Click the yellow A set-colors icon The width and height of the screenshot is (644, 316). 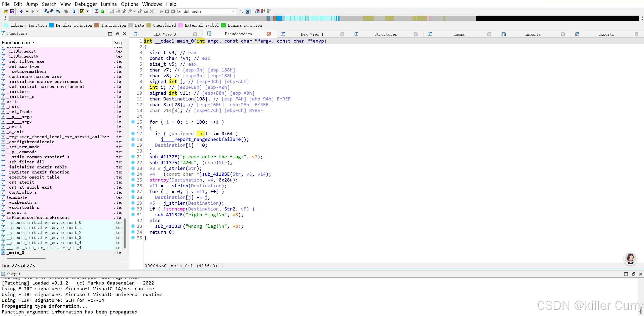pos(82,11)
